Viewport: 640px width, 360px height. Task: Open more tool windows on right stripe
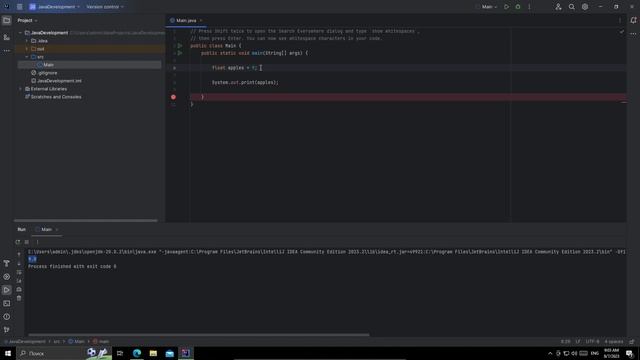633,34
